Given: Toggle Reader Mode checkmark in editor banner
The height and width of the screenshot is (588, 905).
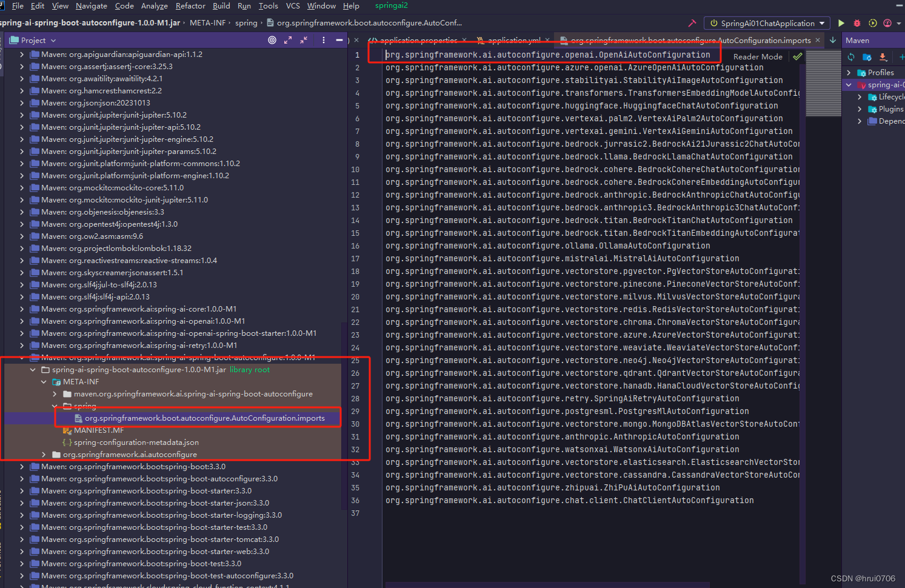Looking at the screenshot, I should click(797, 56).
